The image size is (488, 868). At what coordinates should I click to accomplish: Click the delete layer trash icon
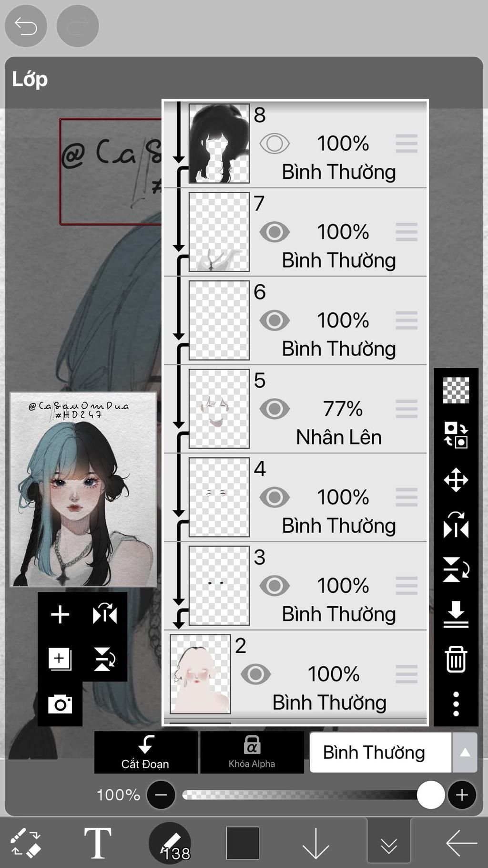456,660
